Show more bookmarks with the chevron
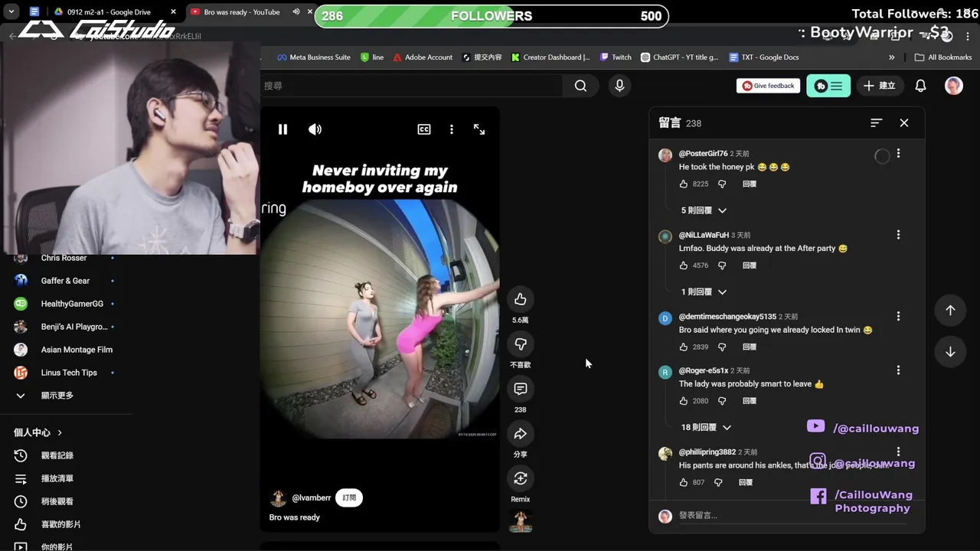The image size is (980, 551). (892, 57)
